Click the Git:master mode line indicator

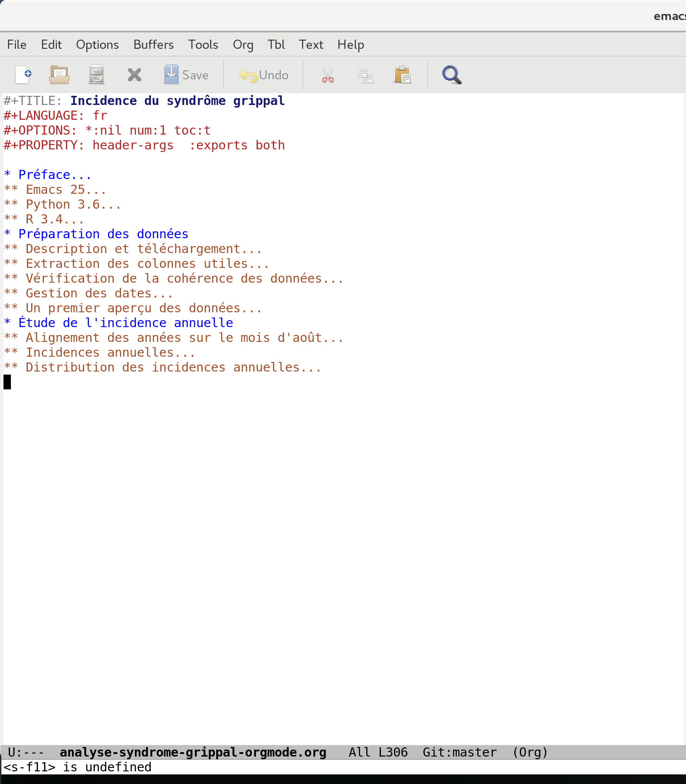[459, 752]
